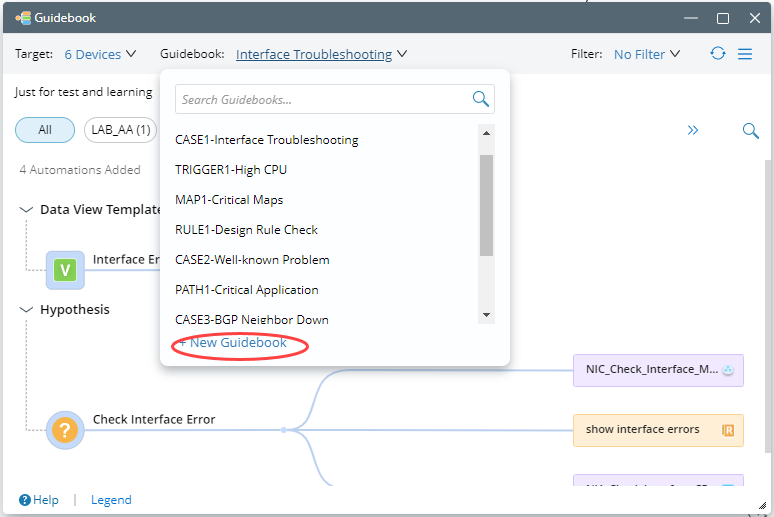Open the hamburger menu icon
The image size is (774, 517).
[x=745, y=54]
